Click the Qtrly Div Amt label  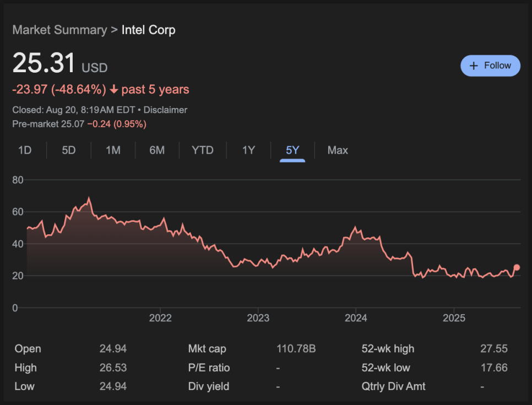click(393, 386)
